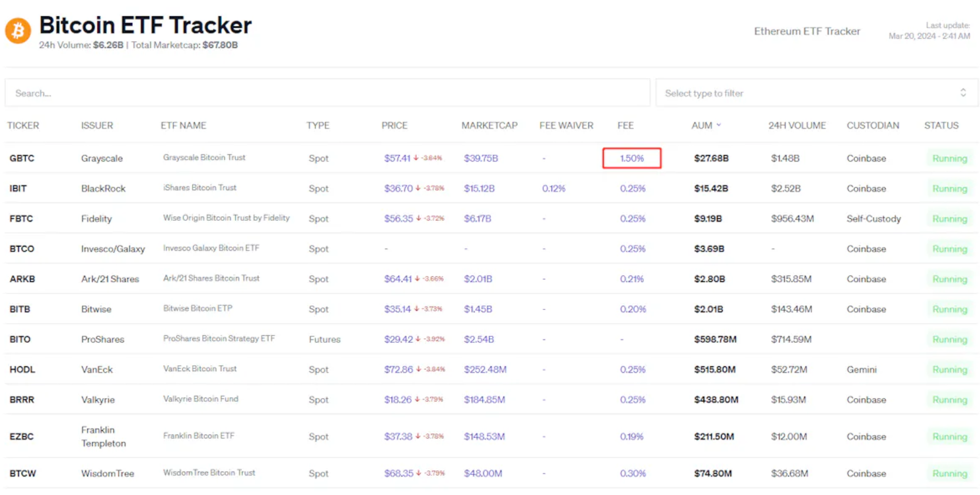Click the highlighted 1.50% fee for GBTC
Image resolution: width=980 pixels, height=495 pixels.
pyautogui.click(x=632, y=159)
